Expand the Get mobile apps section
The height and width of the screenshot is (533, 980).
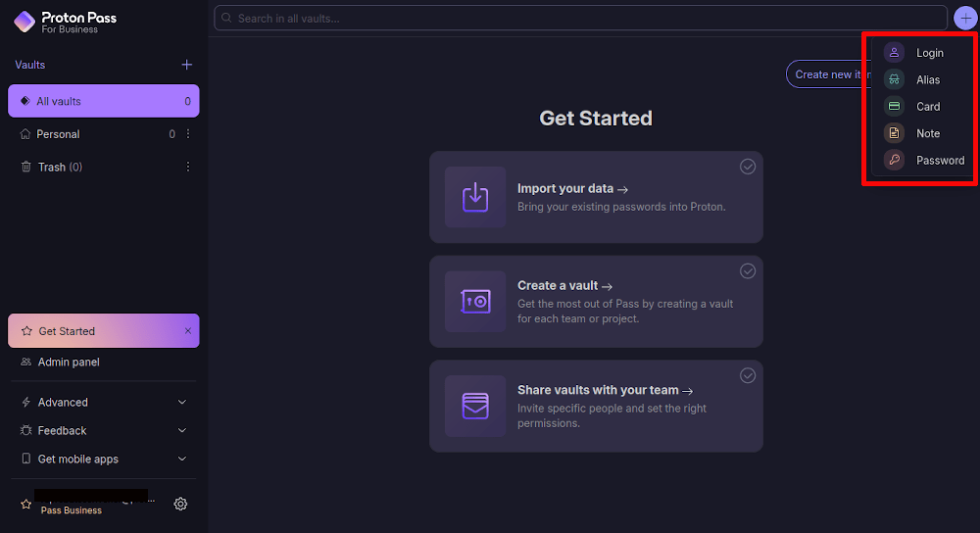104,459
